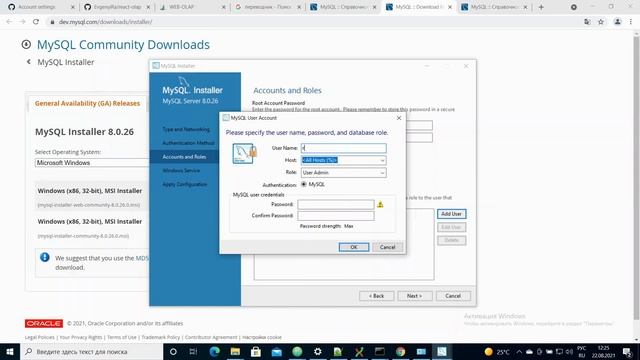The image size is (640, 360).
Task: Open the Chrome profile icon
Action: [x=617, y=22]
